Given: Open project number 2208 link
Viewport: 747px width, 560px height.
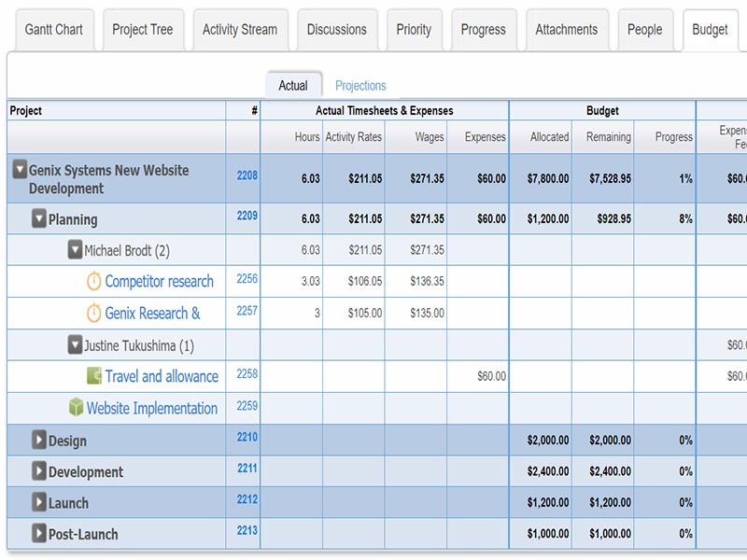Looking at the screenshot, I should [247, 175].
